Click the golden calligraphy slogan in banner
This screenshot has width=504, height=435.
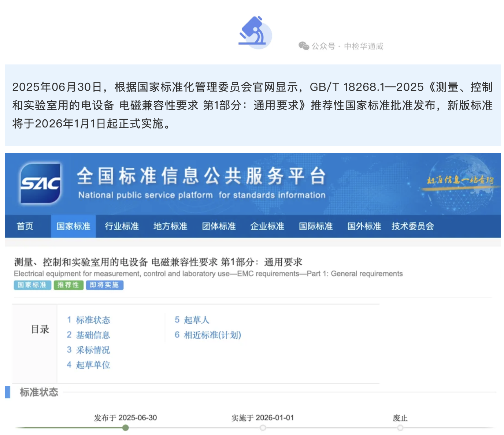[460, 181]
